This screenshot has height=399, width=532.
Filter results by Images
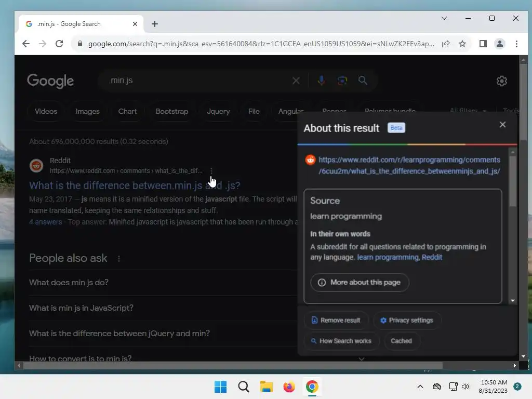(x=87, y=111)
